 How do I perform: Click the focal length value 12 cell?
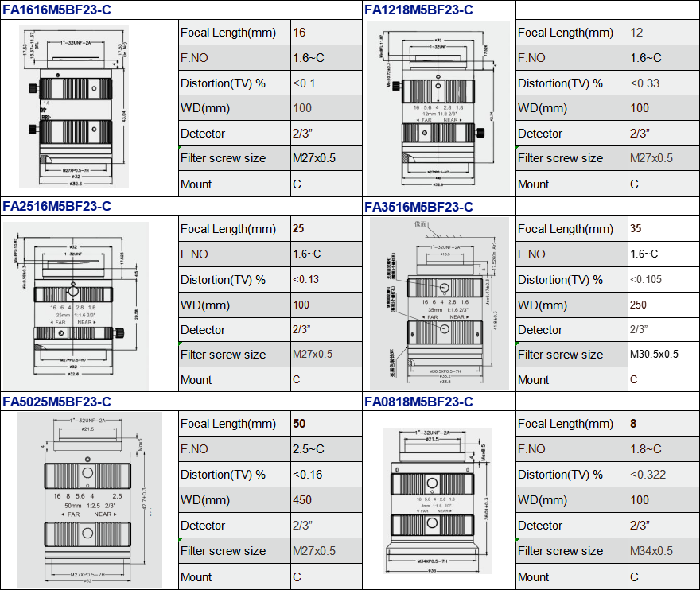click(662, 33)
